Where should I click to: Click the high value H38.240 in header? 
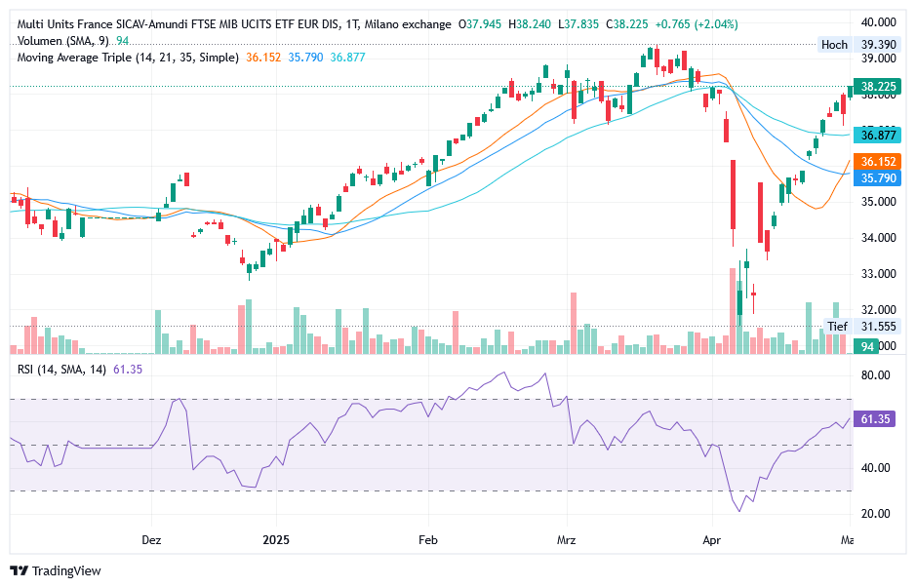point(530,24)
